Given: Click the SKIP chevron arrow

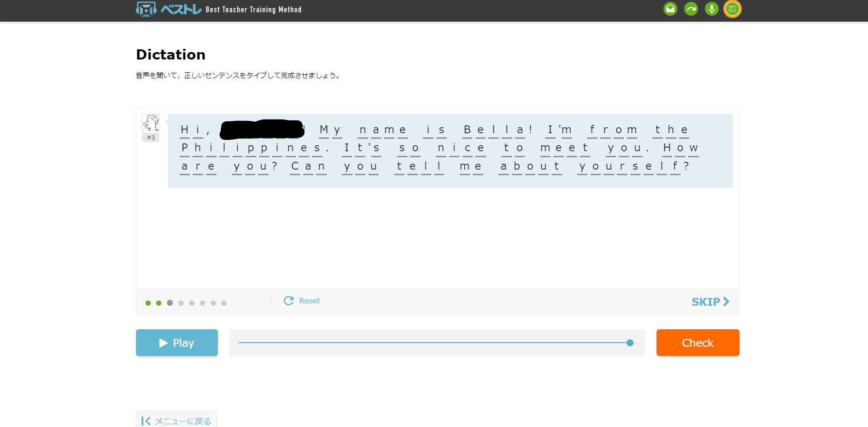Looking at the screenshot, I should coord(726,302).
